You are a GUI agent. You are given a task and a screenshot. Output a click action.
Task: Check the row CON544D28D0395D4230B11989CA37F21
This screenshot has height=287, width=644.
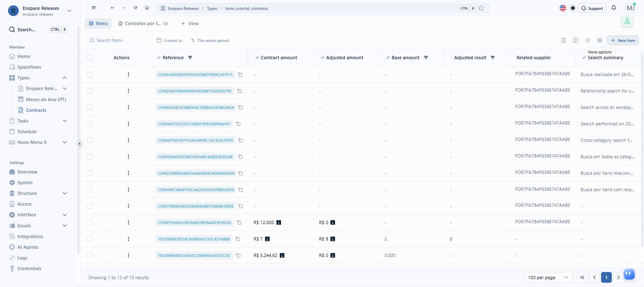[90, 74]
